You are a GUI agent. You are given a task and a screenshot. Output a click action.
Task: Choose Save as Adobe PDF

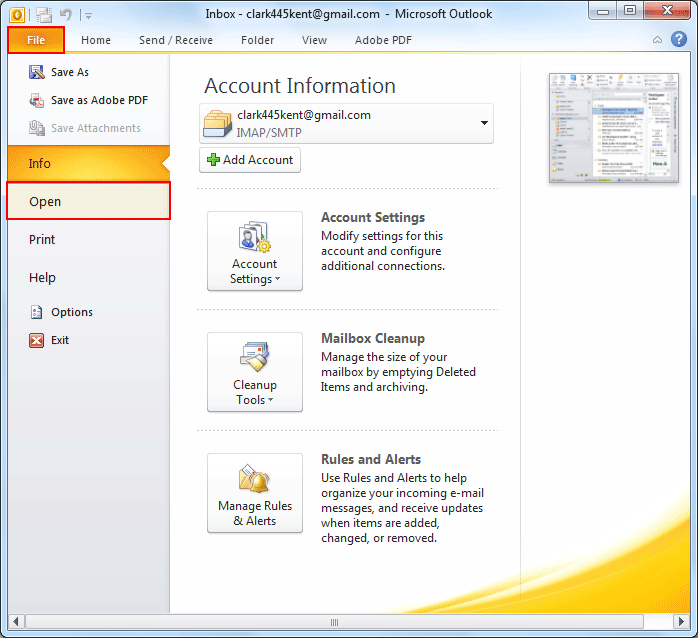(x=89, y=100)
